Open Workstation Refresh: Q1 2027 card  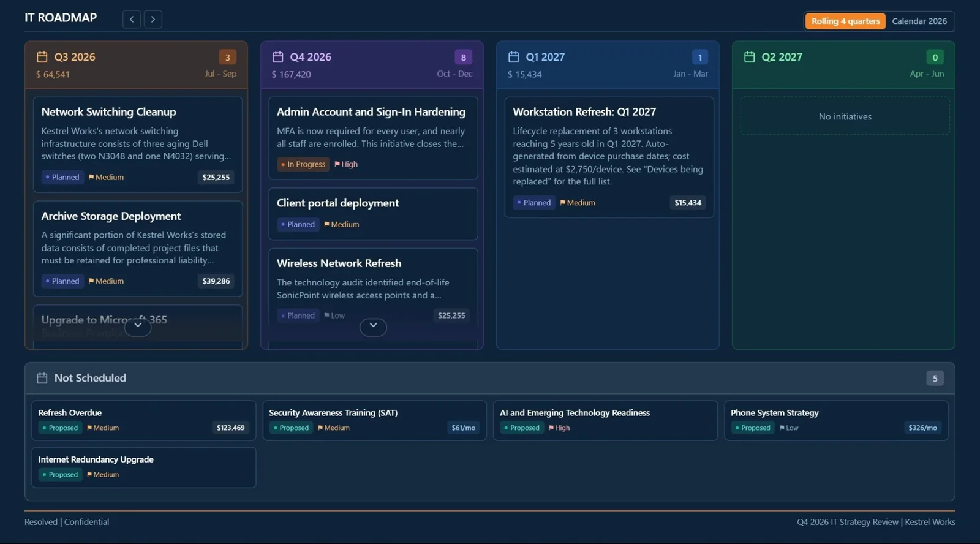pos(609,157)
